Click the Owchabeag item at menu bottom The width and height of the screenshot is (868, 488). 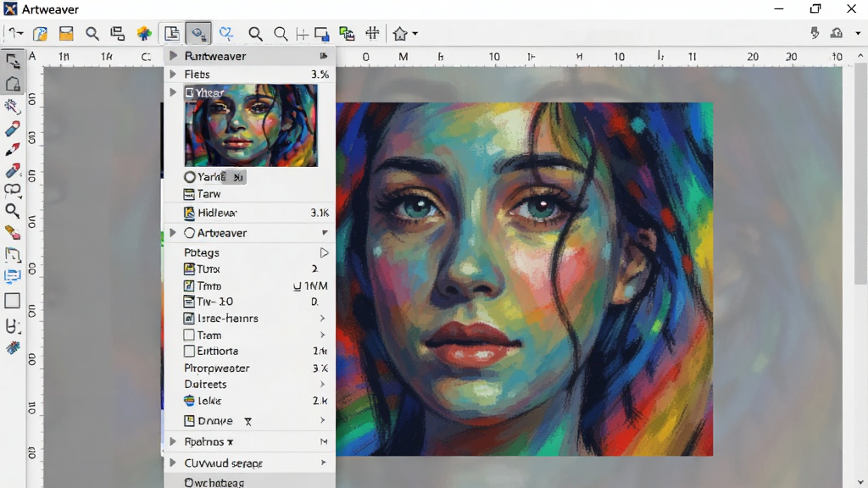click(250, 482)
